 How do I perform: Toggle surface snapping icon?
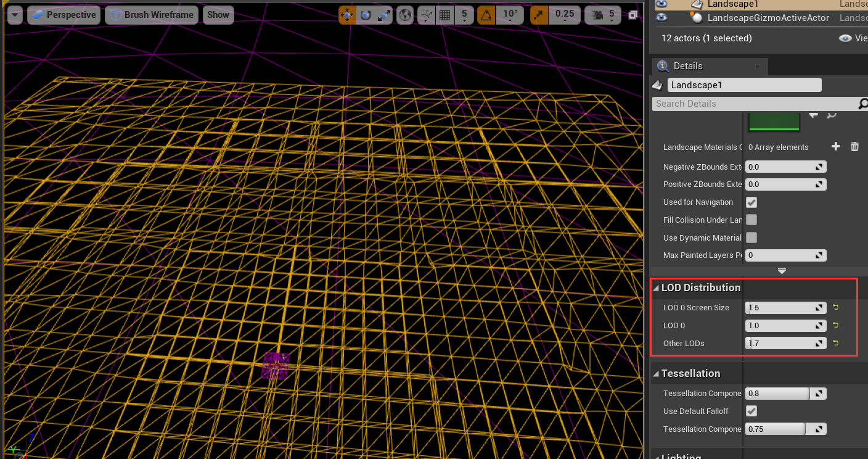(426, 15)
